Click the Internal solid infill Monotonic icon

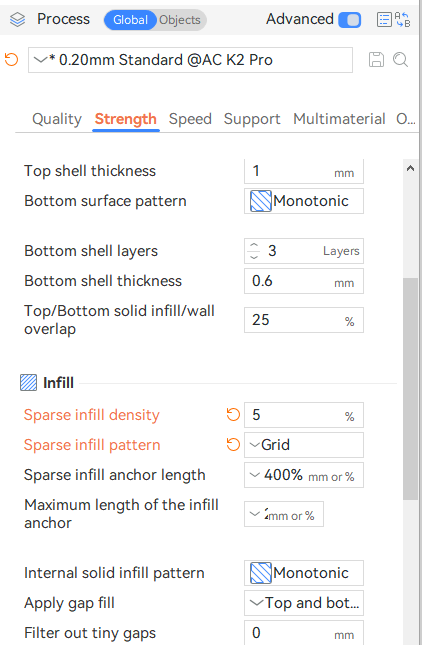261,573
